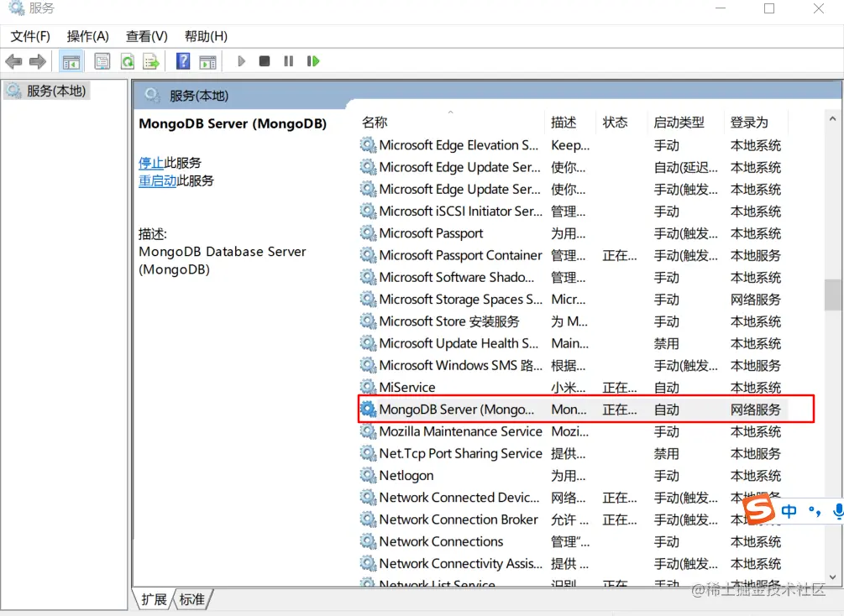This screenshot has width=844, height=616.
Task: Maximize the 服务 window
Action: click(770, 8)
